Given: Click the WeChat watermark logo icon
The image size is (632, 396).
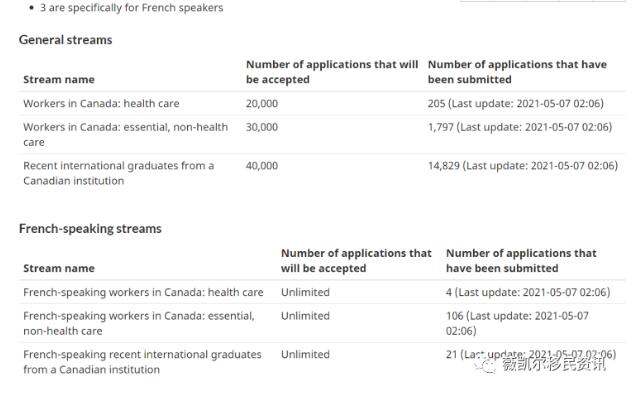Looking at the screenshot, I should [x=485, y=366].
